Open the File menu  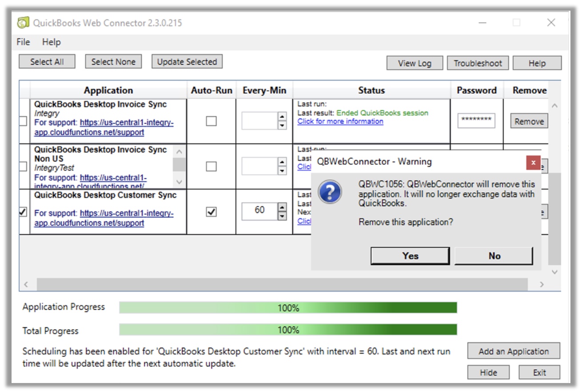23,42
